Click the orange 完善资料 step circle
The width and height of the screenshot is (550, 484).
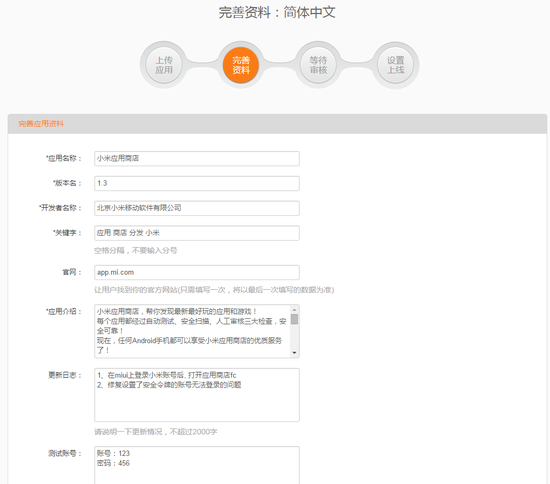pos(241,65)
